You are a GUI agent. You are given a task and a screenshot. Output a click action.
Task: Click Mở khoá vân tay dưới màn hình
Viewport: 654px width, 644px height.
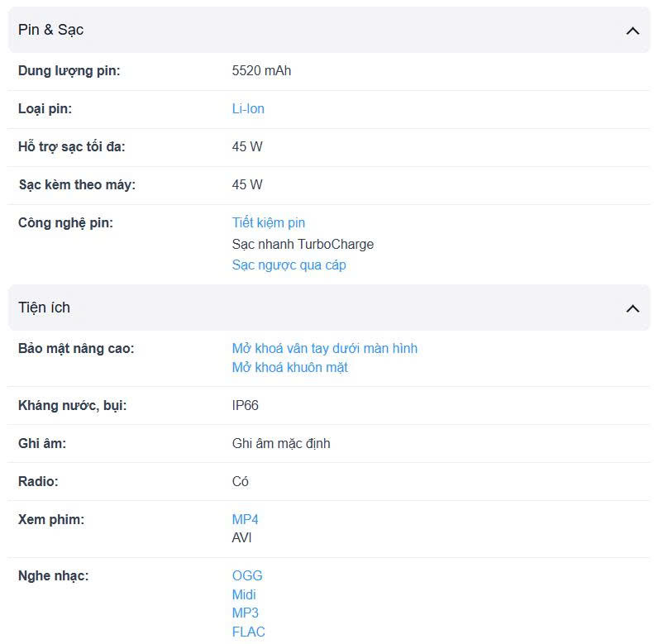click(324, 349)
